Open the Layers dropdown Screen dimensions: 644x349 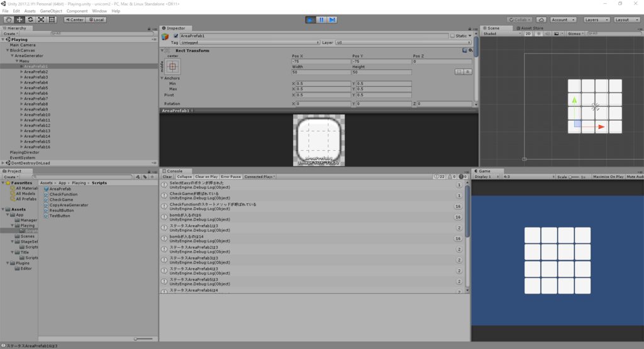click(596, 19)
